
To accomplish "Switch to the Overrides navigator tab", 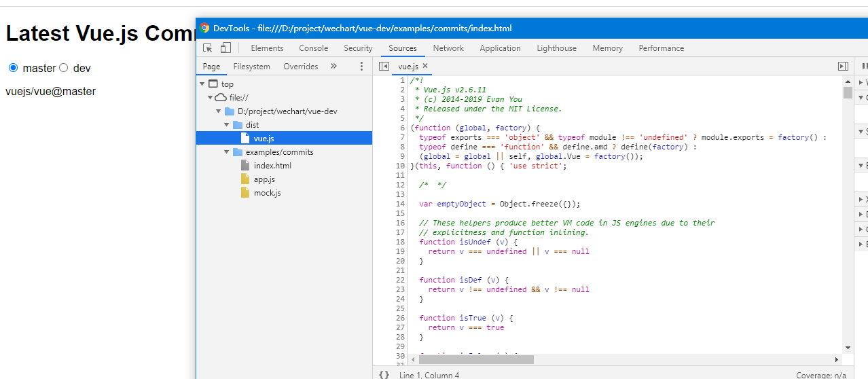I will pos(301,66).
